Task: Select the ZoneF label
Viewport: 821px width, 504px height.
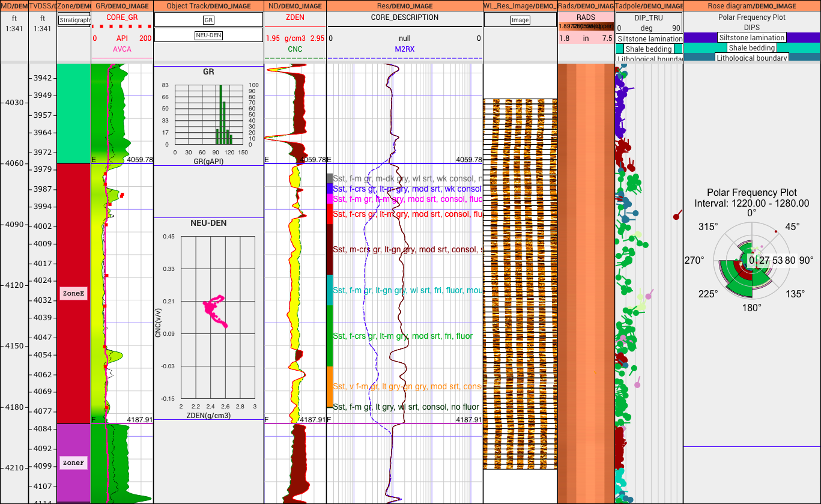Action: point(73,463)
